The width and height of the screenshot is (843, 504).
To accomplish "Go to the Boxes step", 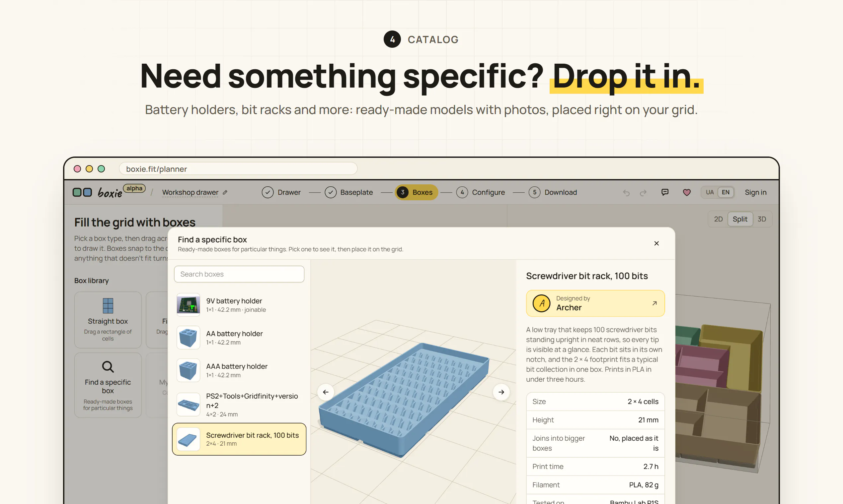I will tap(416, 192).
